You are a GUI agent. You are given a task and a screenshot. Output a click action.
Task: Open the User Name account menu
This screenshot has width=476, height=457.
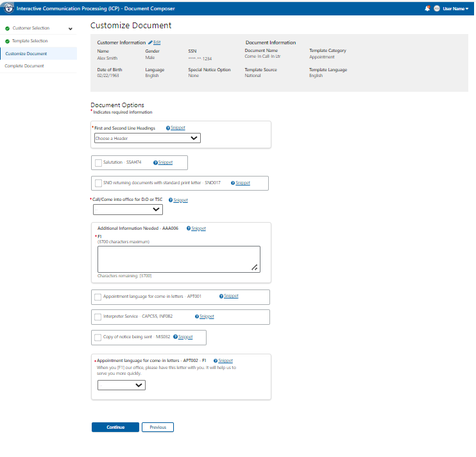(x=455, y=8)
